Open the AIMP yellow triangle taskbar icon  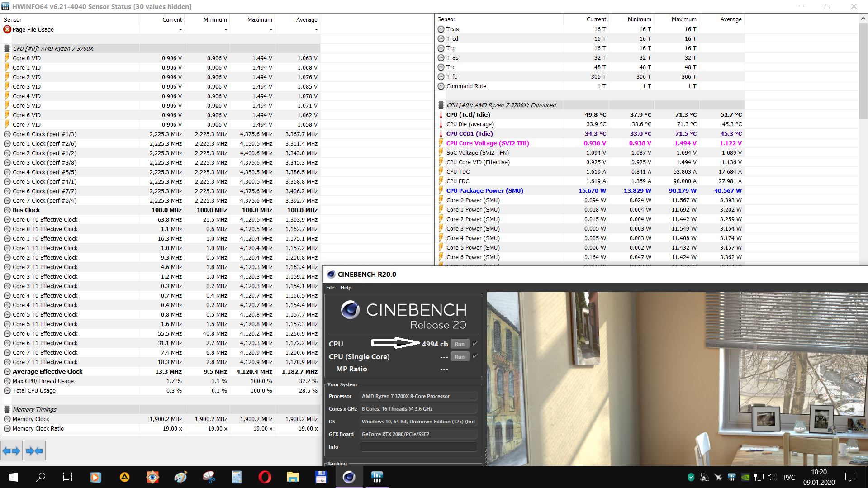124,477
